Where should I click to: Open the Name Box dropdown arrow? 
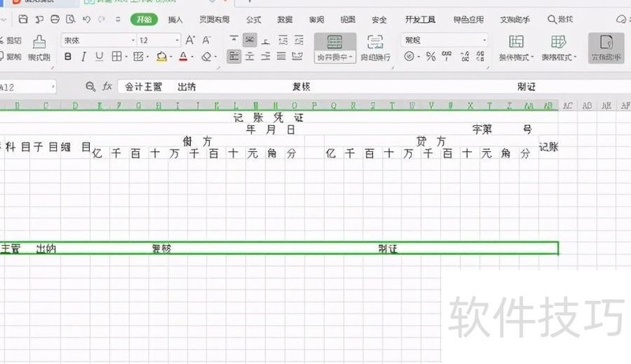[x=53, y=87]
